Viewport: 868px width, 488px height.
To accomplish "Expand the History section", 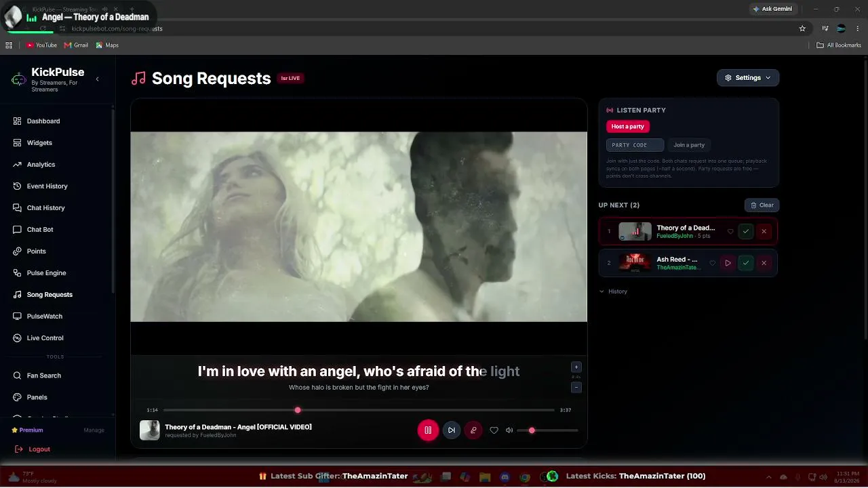I will pyautogui.click(x=613, y=291).
